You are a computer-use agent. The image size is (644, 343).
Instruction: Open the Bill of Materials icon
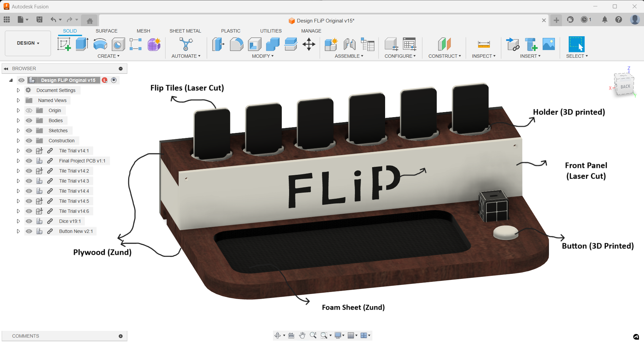click(x=368, y=44)
